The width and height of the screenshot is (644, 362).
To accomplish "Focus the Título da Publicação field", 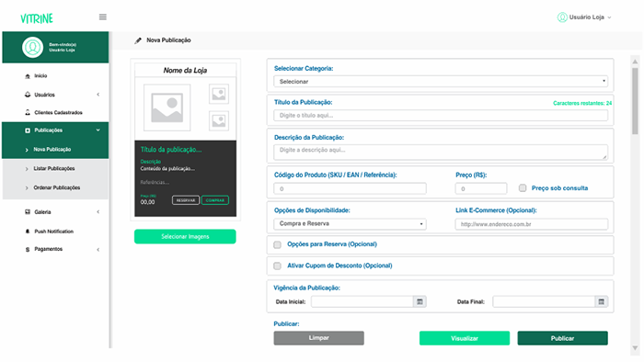I will (x=441, y=116).
